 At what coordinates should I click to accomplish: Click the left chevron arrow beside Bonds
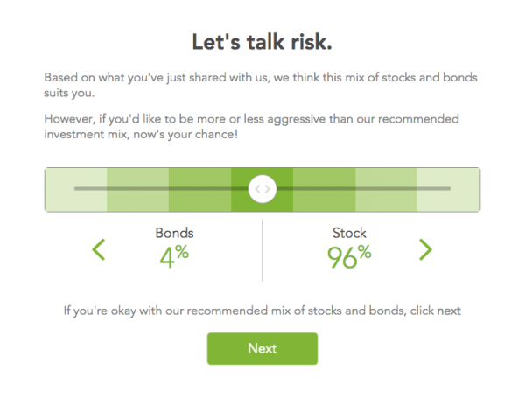[x=99, y=249]
